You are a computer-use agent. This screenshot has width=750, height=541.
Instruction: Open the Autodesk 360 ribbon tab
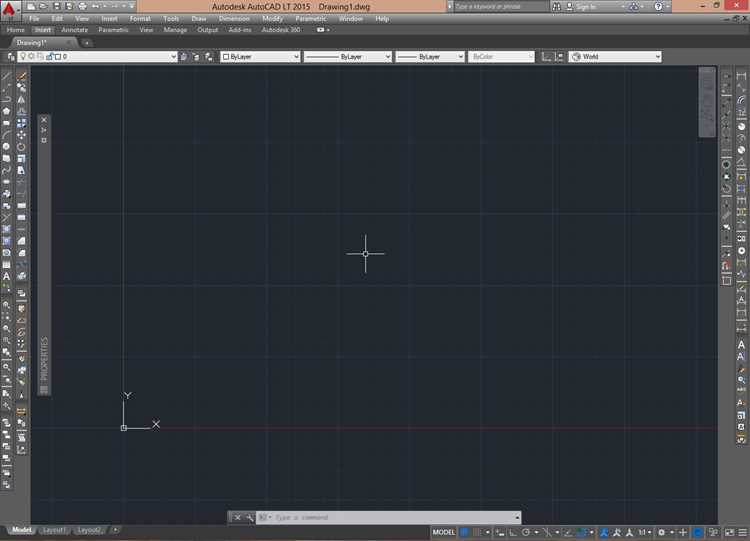(x=281, y=30)
